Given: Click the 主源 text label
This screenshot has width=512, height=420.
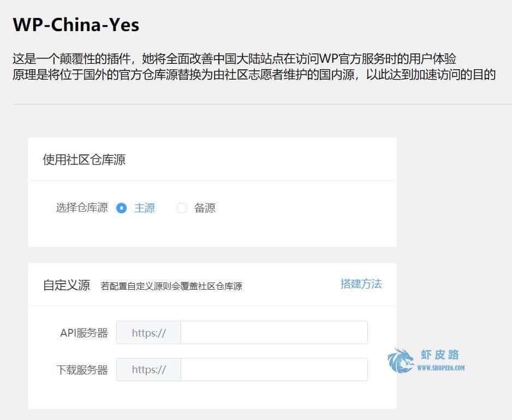Looking at the screenshot, I should point(145,208).
